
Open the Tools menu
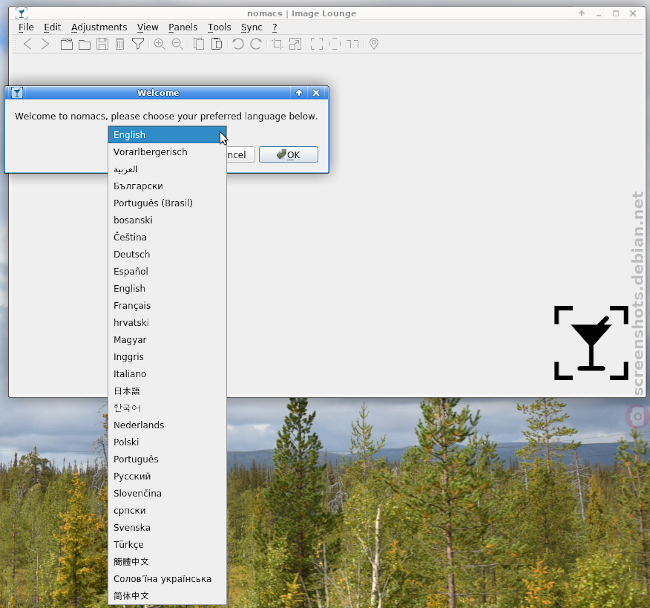[219, 27]
